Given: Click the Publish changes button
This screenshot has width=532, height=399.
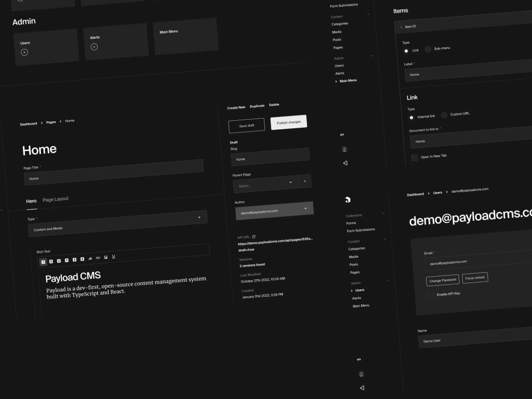Looking at the screenshot, I should coord(288,122).
